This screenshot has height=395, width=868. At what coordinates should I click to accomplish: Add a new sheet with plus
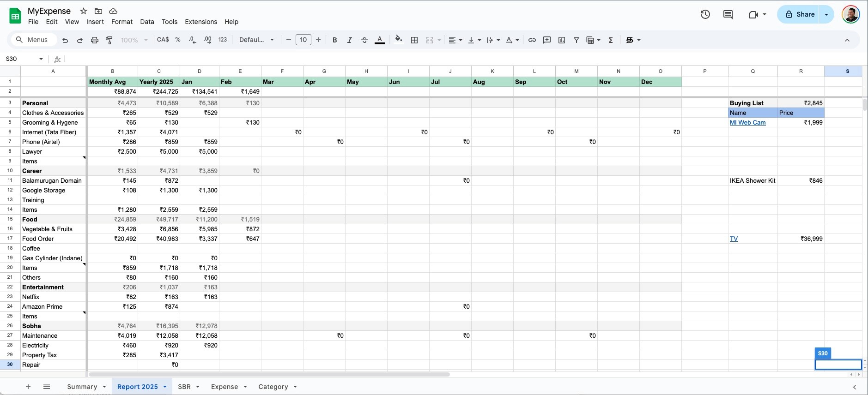click(28, 387)
